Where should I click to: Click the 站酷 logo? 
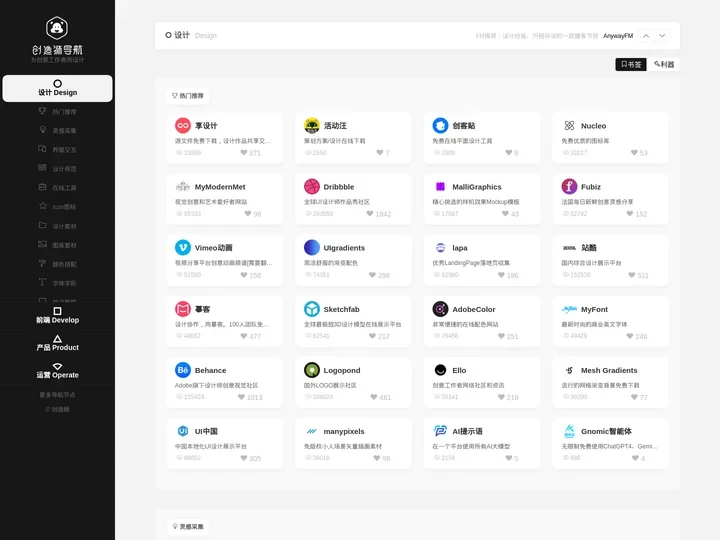(x=569, y=248)
